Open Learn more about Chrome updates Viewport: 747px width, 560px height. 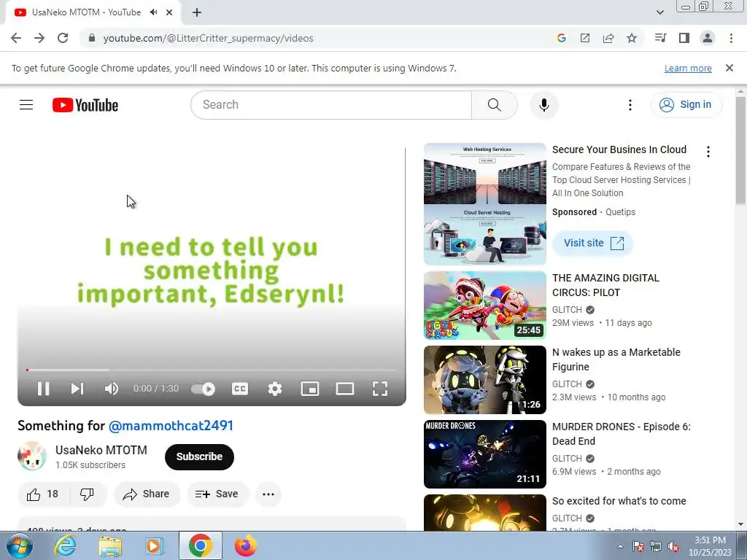coord(688,68)
